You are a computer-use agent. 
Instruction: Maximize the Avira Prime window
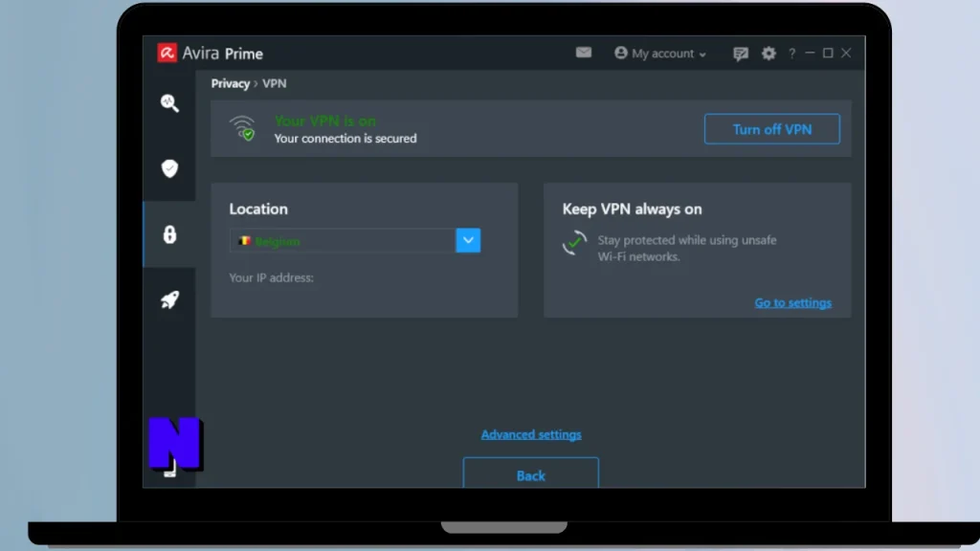(828, 54)
